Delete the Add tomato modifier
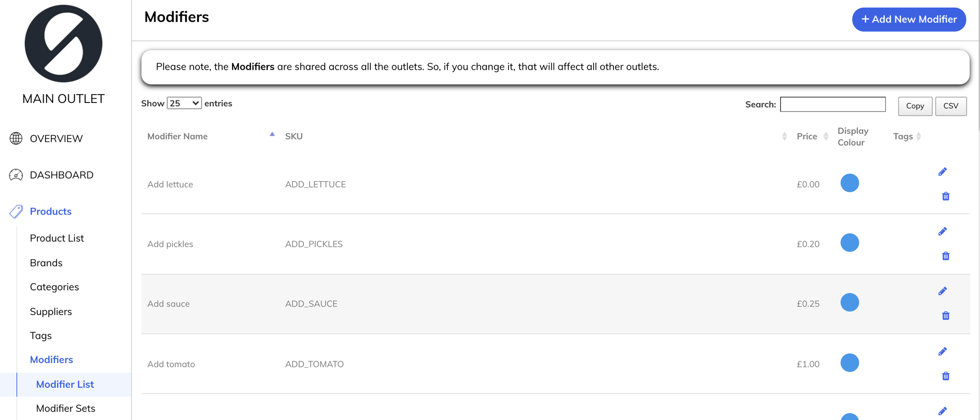Image resolution: width=980 pixels, height=420 pixels. (945, 376)
